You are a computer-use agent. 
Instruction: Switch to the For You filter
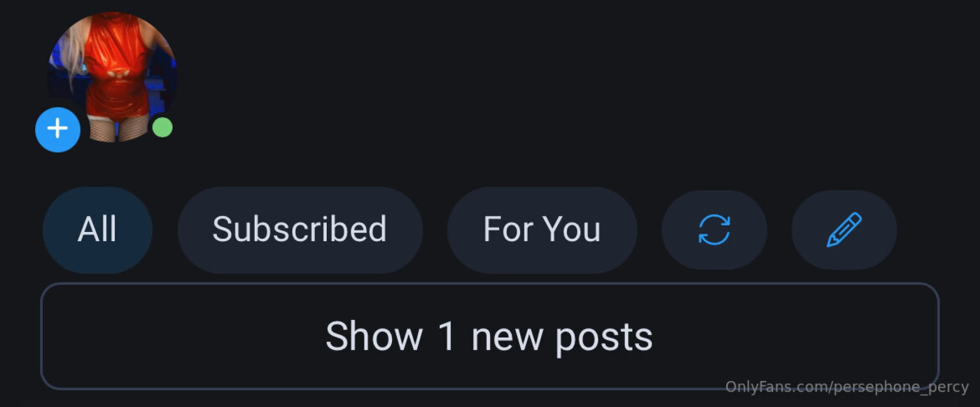[542, 230]
